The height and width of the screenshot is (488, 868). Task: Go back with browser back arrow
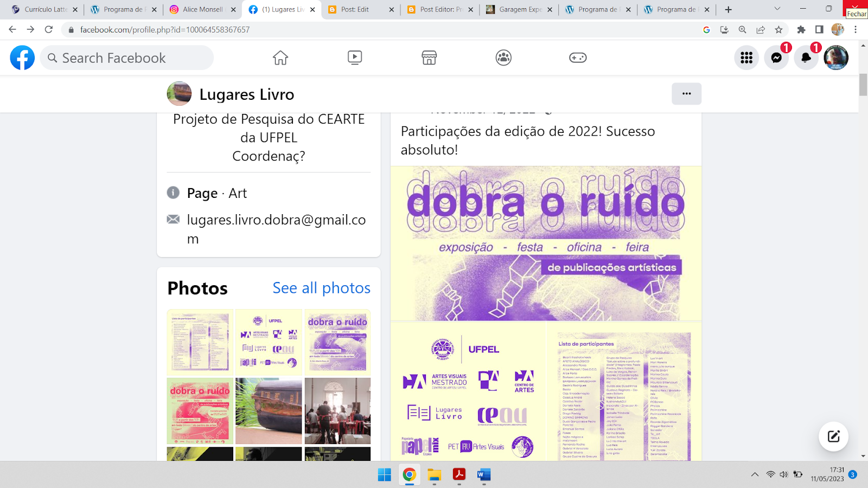point(12,29)
